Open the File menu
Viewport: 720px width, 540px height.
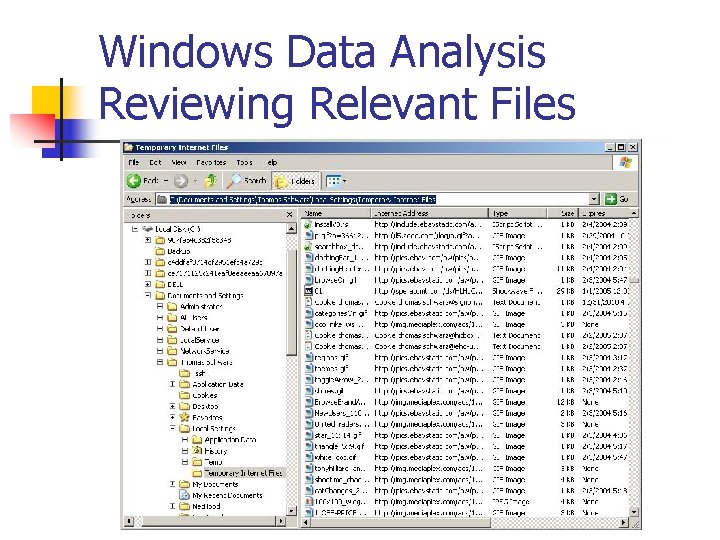(x=134, y=163)
